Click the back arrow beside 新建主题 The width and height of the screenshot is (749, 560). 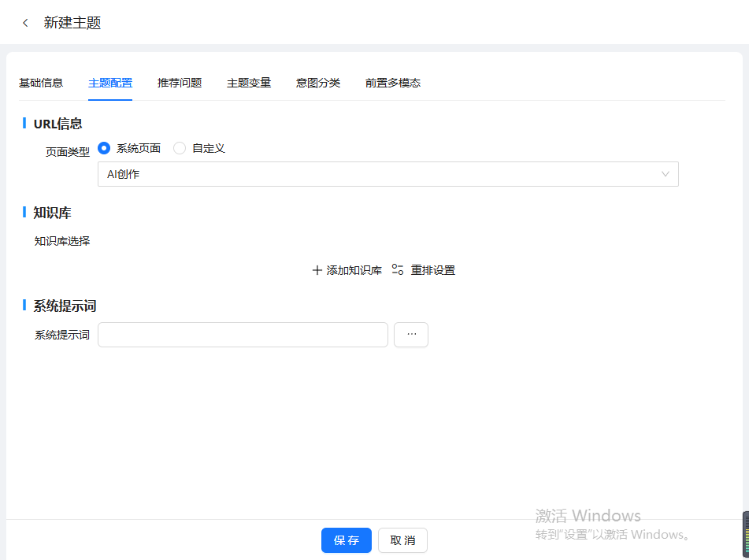click(x=25, y=23)
